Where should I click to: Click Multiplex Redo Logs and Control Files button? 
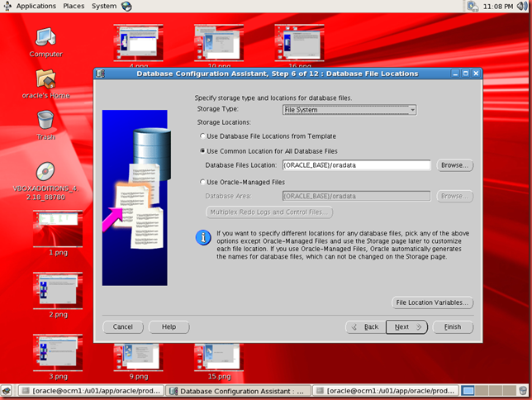(269, 212)
